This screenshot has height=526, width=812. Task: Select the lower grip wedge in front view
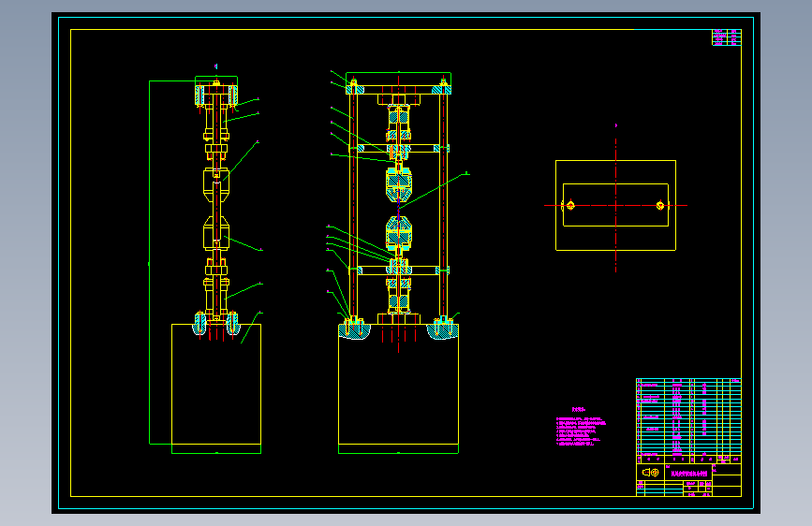tap(399, 233)
